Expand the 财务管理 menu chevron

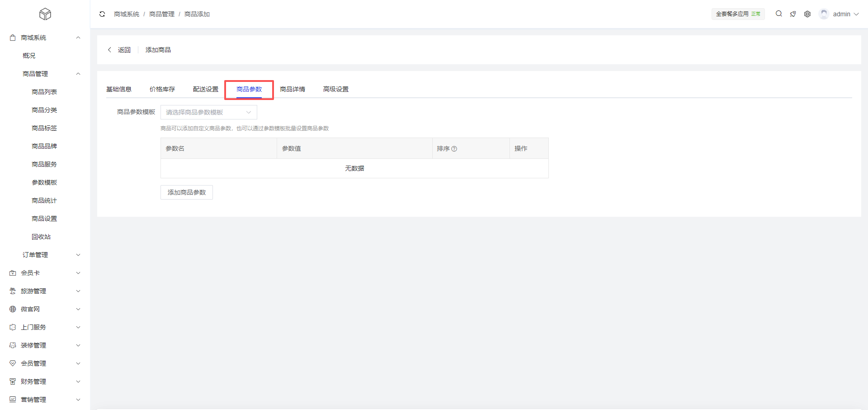point(78,381)
